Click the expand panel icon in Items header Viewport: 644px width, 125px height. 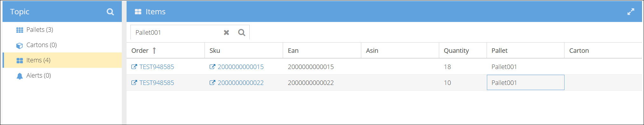(x=631, y=12)
